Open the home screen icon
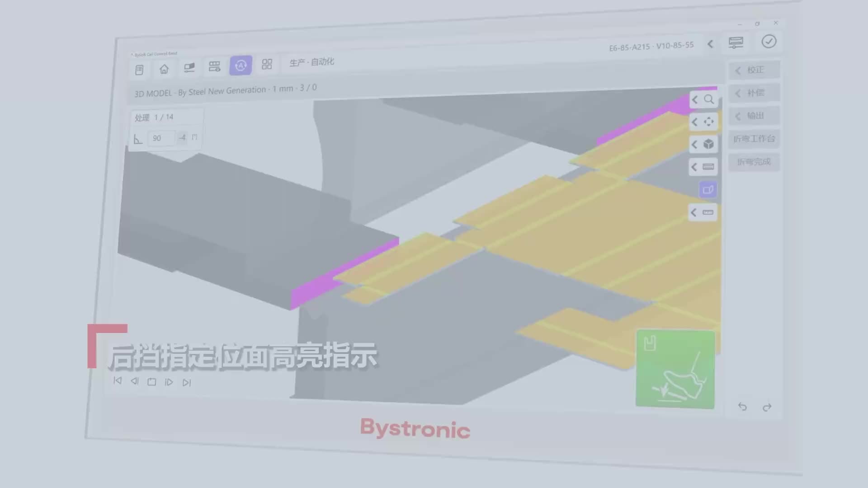The height and width of the screenshot is (488, 868). [164, 69]
